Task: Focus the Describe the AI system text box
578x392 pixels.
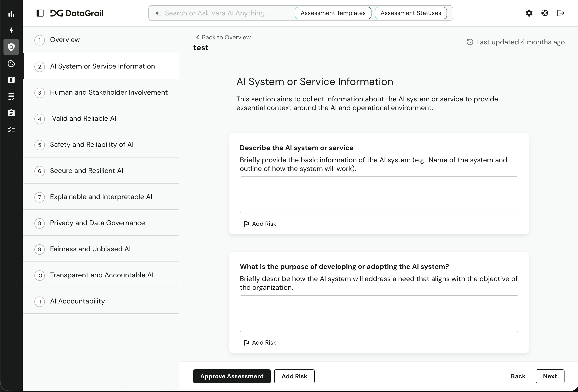Action: [378, 195]
